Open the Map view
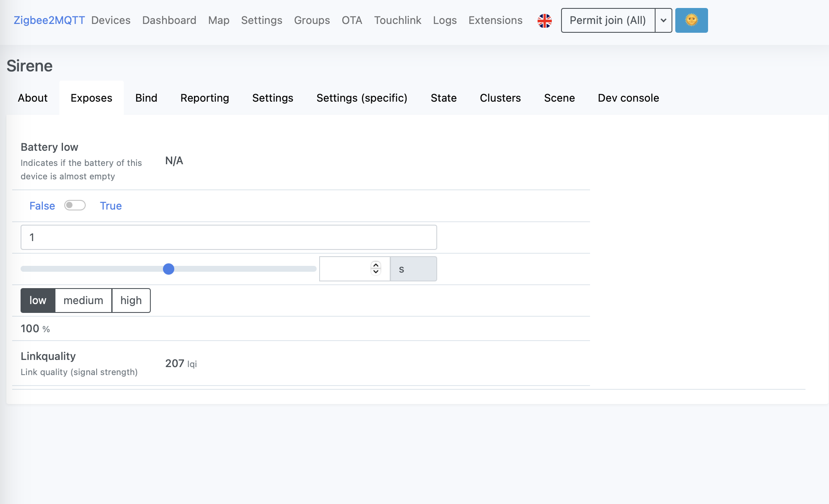 (x=218, y=20)
